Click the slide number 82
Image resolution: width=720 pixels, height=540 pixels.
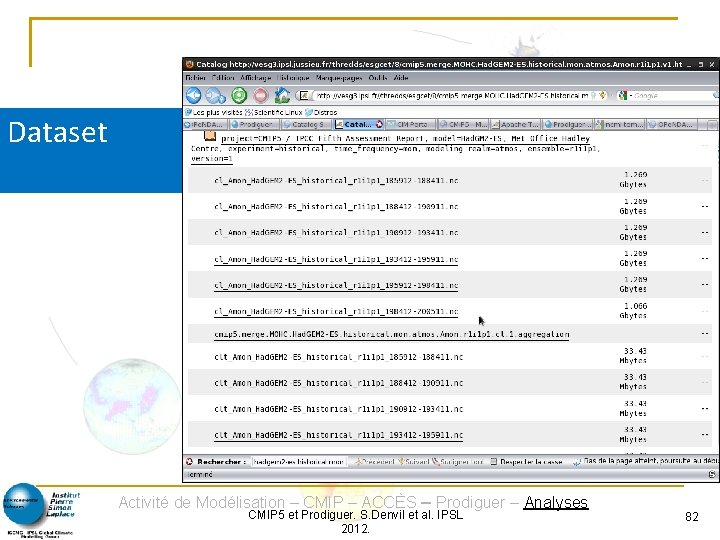pyautogui.click(x=692, y=517)
